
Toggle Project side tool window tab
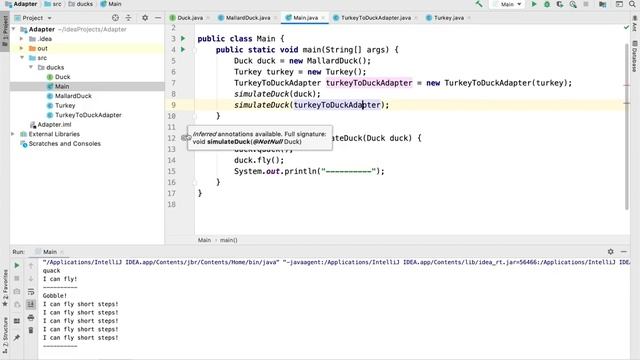tap(5, 31)
